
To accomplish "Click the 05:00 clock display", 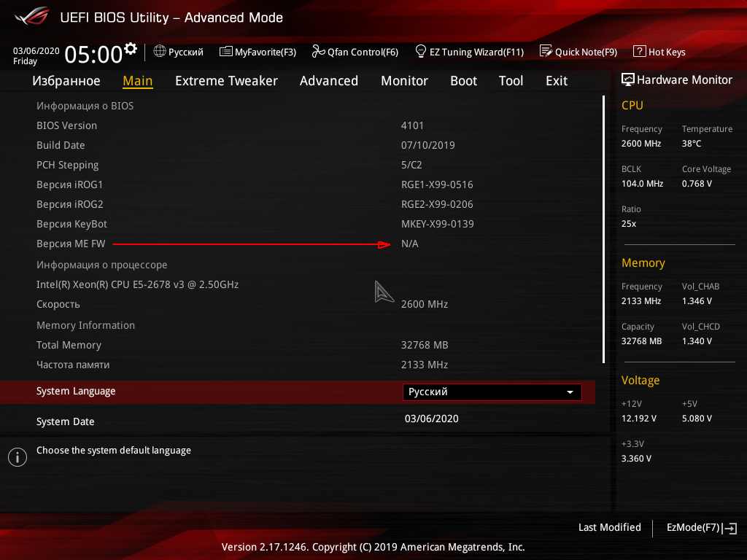I will (x=93, y=54).
